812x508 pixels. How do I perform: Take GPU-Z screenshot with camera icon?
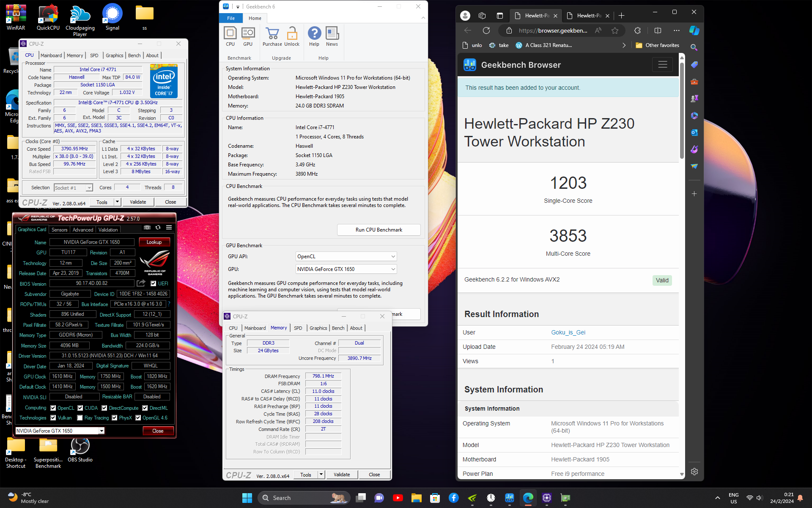(x=147, y=227)
